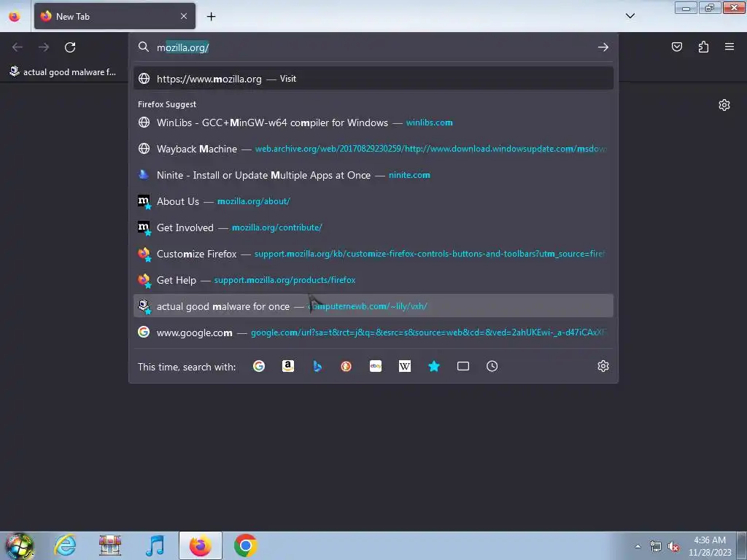The height and width of the screenshot is (560, 747).
Task: Click the network tray icon
Action: 656,547
